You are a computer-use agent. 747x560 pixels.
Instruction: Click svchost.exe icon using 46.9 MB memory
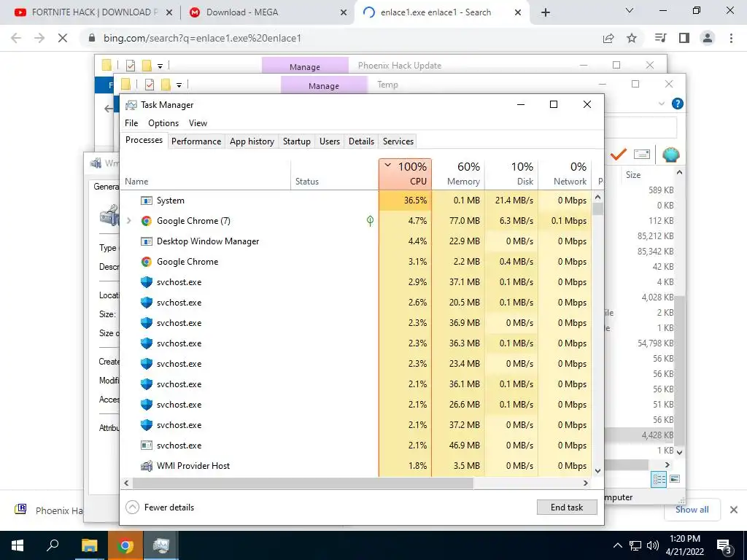tap(146, 446)
